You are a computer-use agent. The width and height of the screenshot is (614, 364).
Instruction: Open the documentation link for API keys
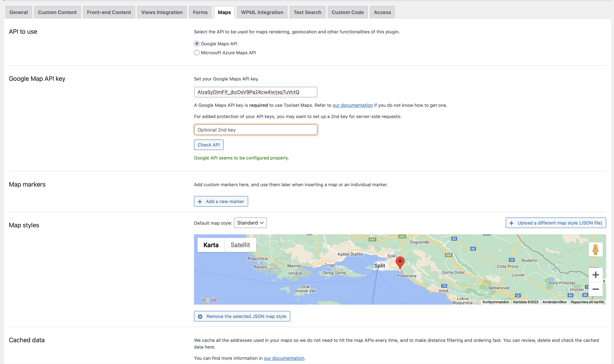tap(353, 105)
